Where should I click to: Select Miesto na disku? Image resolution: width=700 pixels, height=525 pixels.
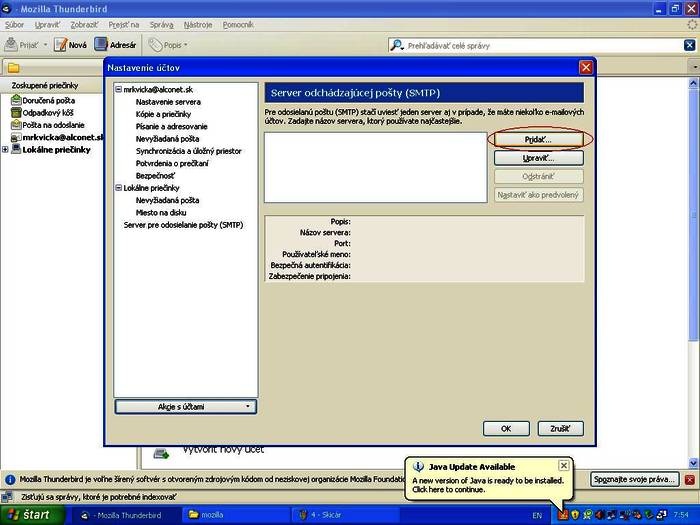[x=161, y=212]
